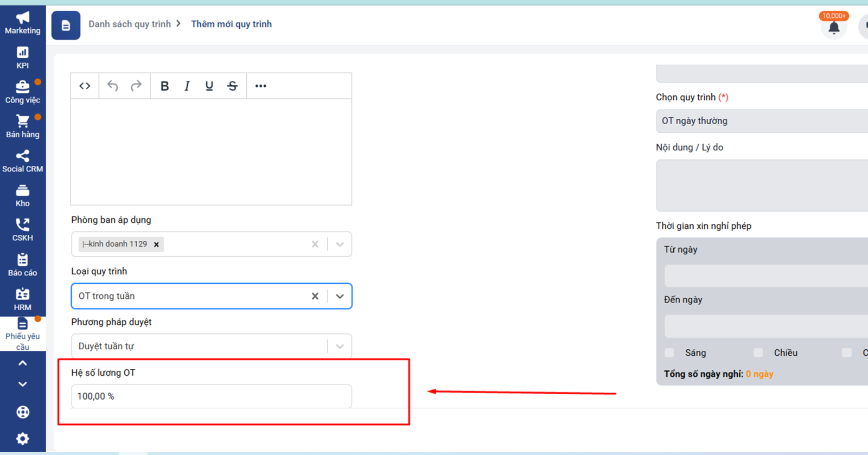Click the notification bell icon
Viewport: 868px width, 455px height.
coord(834,28)
